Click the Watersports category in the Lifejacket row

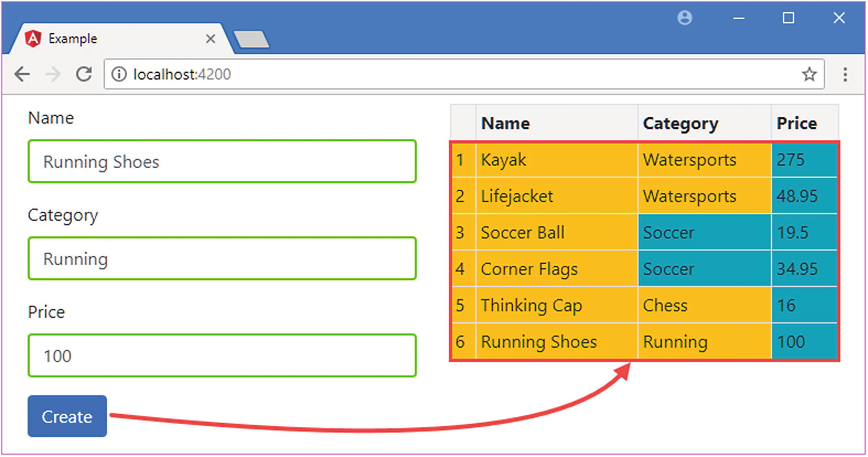pos(704,196)
